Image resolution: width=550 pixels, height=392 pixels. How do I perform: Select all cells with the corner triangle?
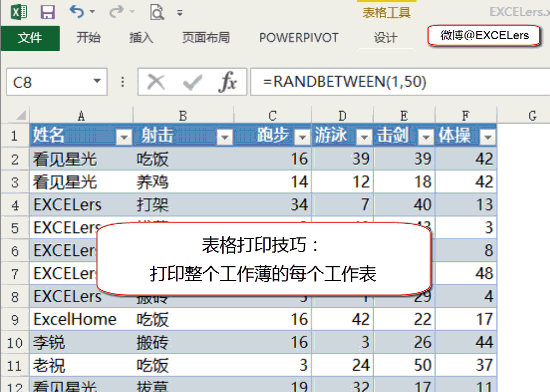(x=20, y=115)
